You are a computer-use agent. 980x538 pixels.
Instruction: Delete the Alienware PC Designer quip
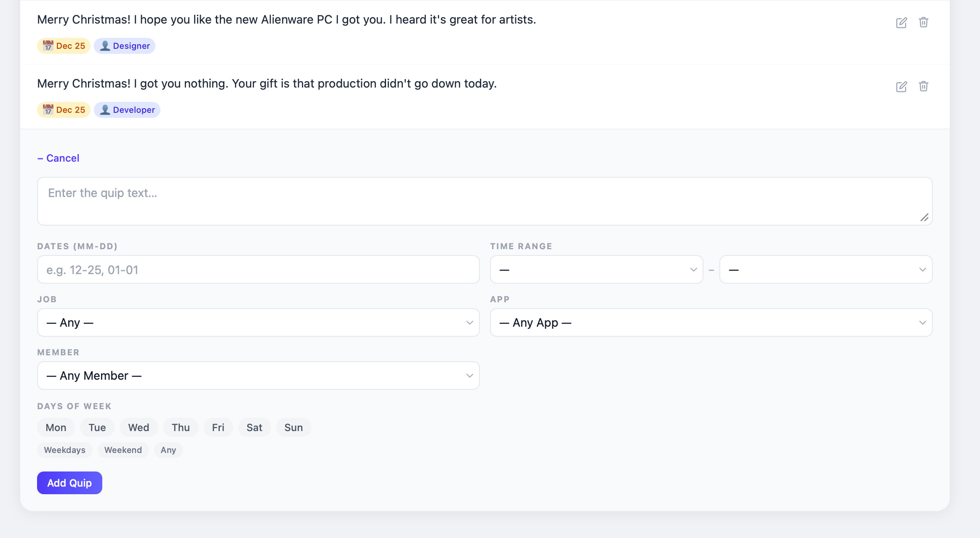point(923,22)
